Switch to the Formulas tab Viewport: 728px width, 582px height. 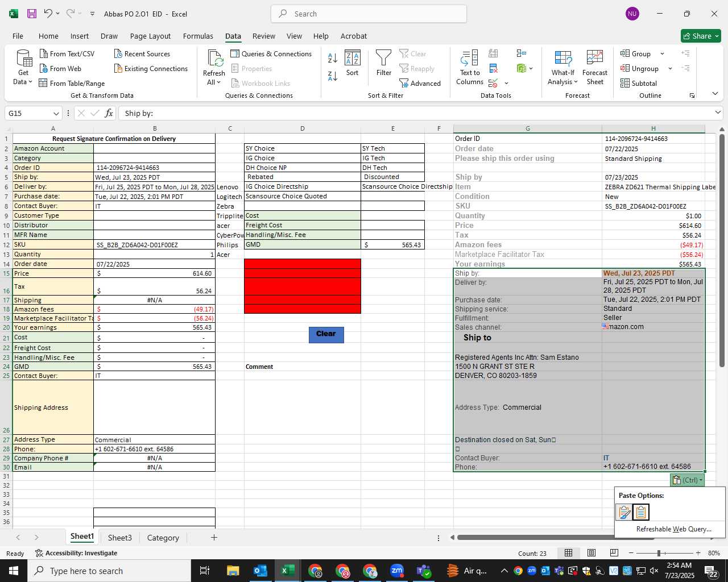pyautogui.click(x=198, y=36)
